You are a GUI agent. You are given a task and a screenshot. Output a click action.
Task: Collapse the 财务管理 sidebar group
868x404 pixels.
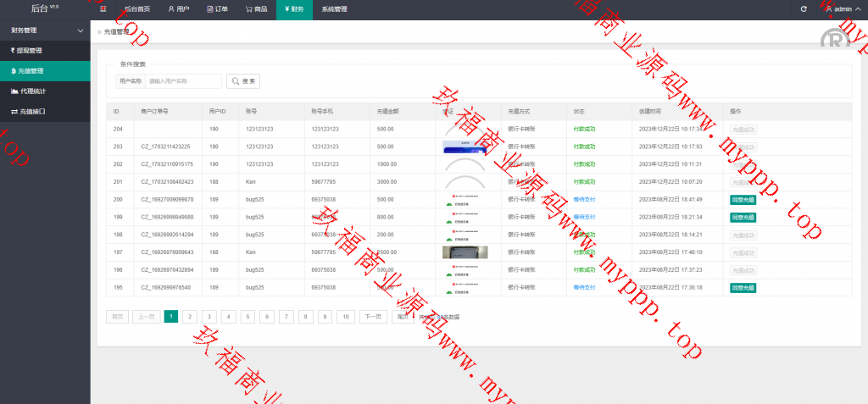pos(80,30)
